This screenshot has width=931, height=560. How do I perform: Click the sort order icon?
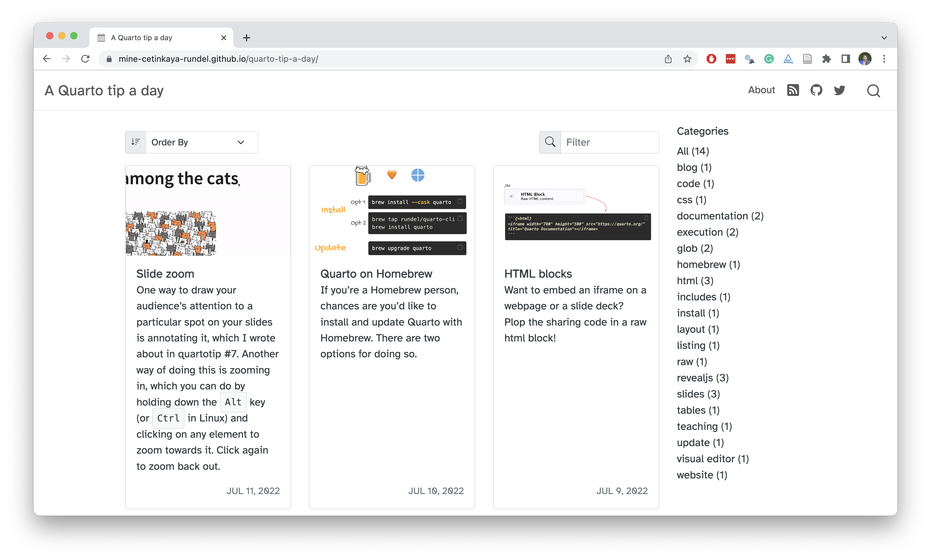136,142
